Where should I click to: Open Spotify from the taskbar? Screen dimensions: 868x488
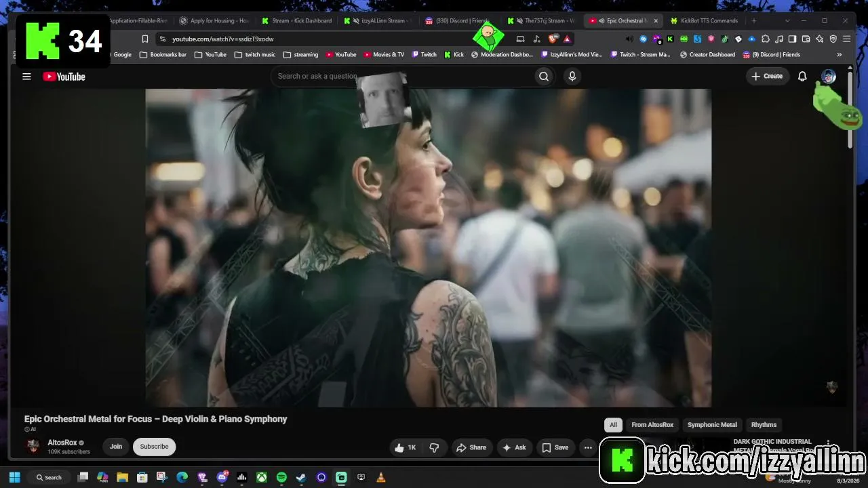pyautogui.click(x=281, y=477)
